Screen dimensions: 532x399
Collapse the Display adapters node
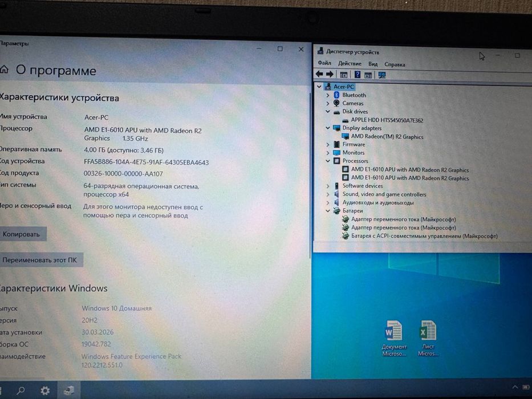328,128
